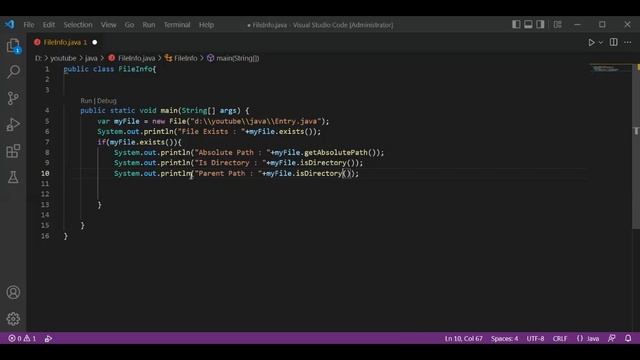Click the "Parent Path : " string
This screenshot has height=360, width=640.
click(x=229, y=173)
